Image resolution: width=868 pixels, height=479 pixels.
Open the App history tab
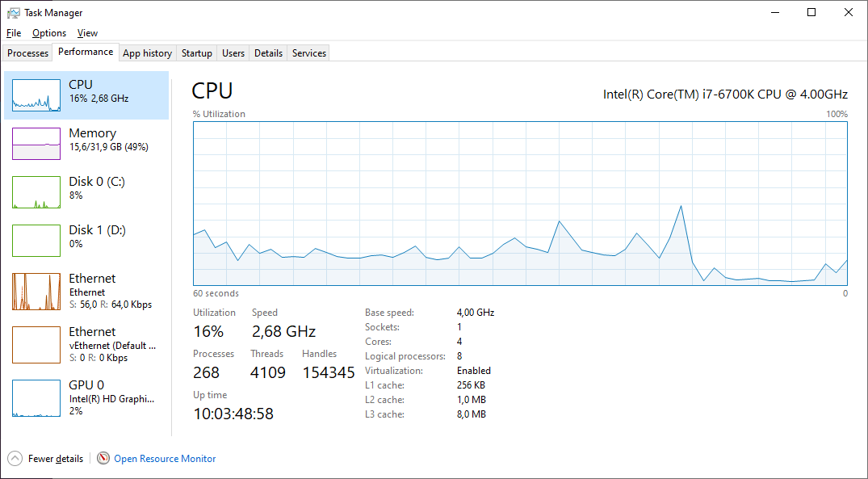pos(147,53)
